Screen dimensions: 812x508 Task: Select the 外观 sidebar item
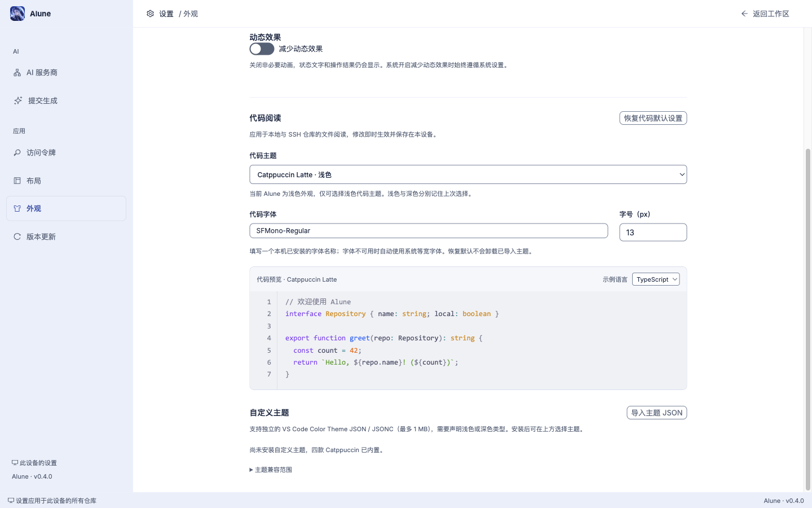click(66, 208)
